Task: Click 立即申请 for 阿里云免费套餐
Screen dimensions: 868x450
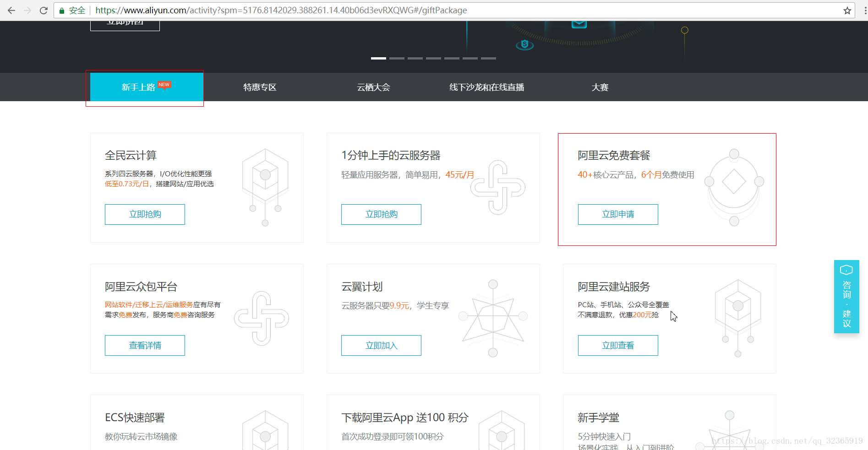Action: pyautogui.click(x=618, y=214)
